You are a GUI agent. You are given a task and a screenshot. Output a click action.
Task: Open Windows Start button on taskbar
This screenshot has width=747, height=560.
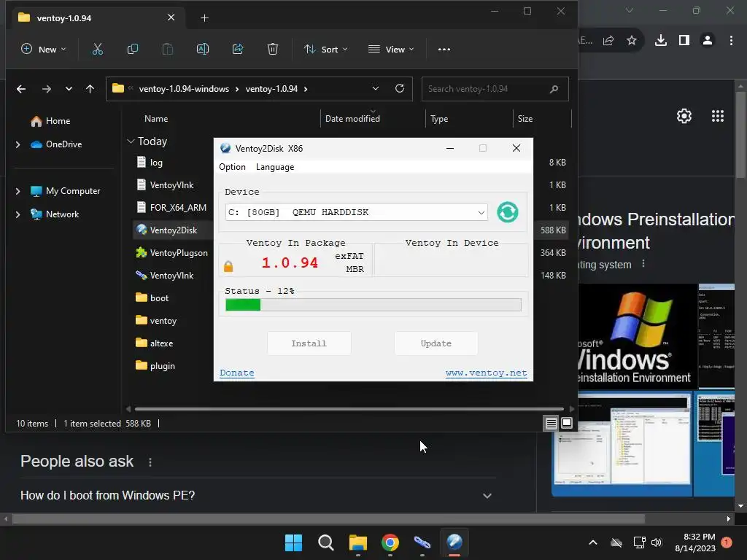point(293,542)
